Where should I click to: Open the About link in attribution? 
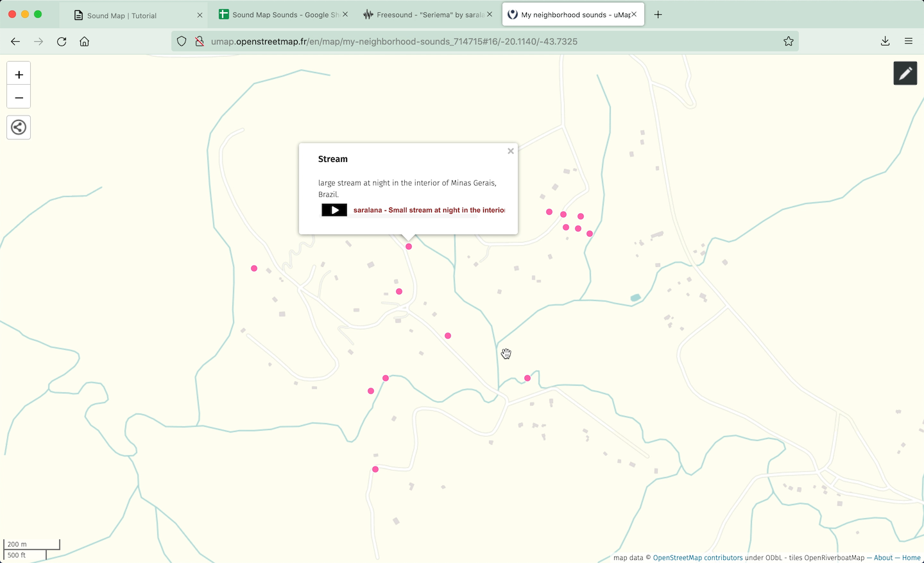883,558
